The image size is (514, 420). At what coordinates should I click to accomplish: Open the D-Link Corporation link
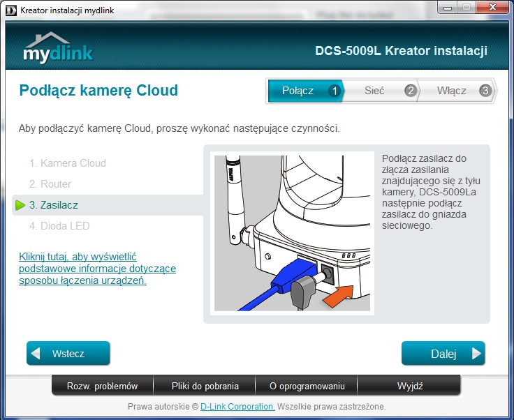237,407
